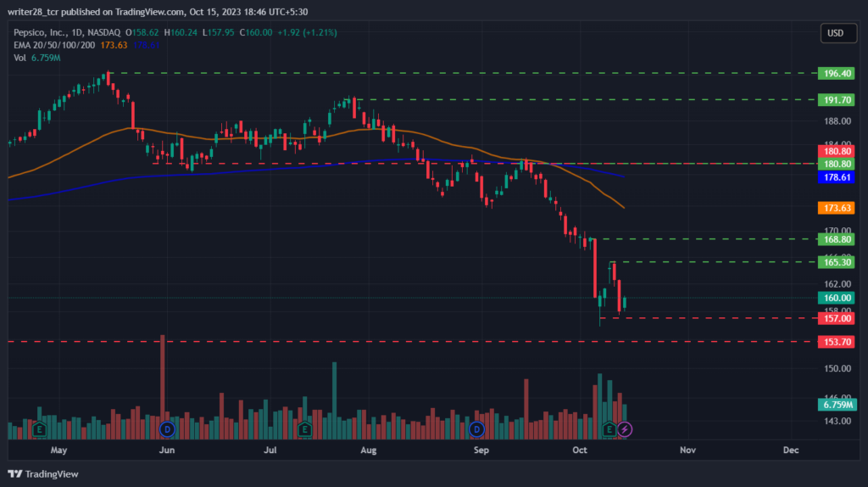Click the red 180.80 price label

point(837,151)
